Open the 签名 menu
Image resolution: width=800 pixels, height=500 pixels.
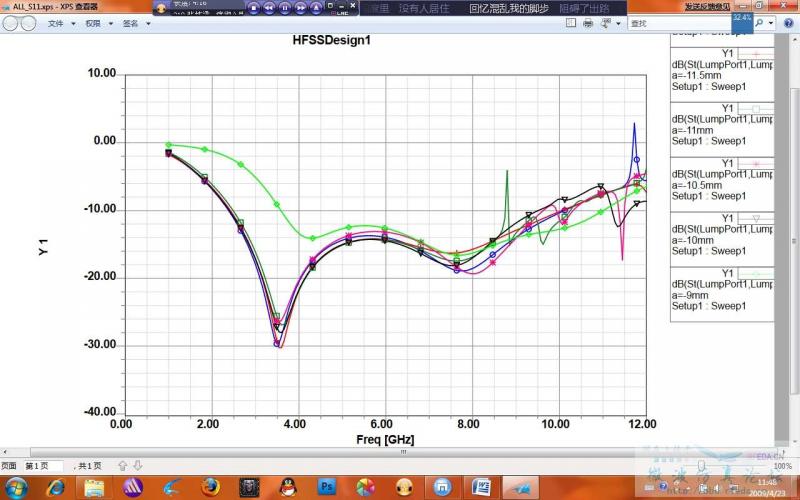[x=131, y=23]
